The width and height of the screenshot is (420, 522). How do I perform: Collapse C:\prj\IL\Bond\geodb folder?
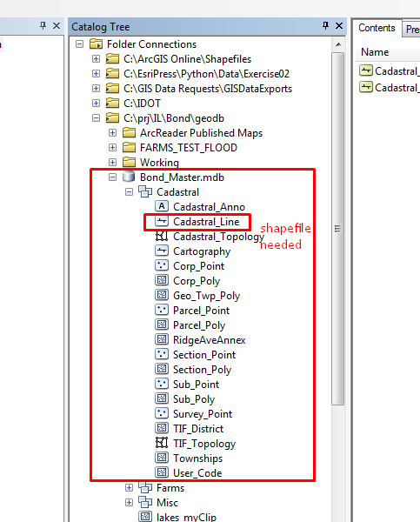97,117
